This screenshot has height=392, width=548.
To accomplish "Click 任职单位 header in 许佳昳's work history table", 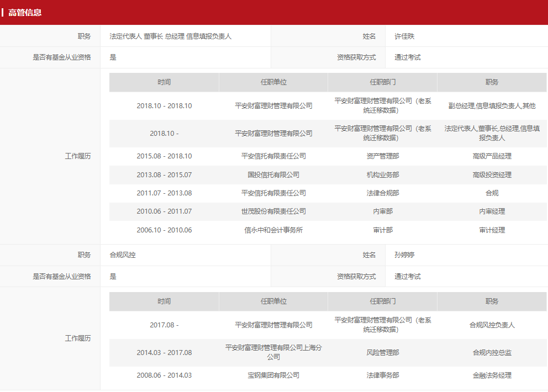I will 273,82.
